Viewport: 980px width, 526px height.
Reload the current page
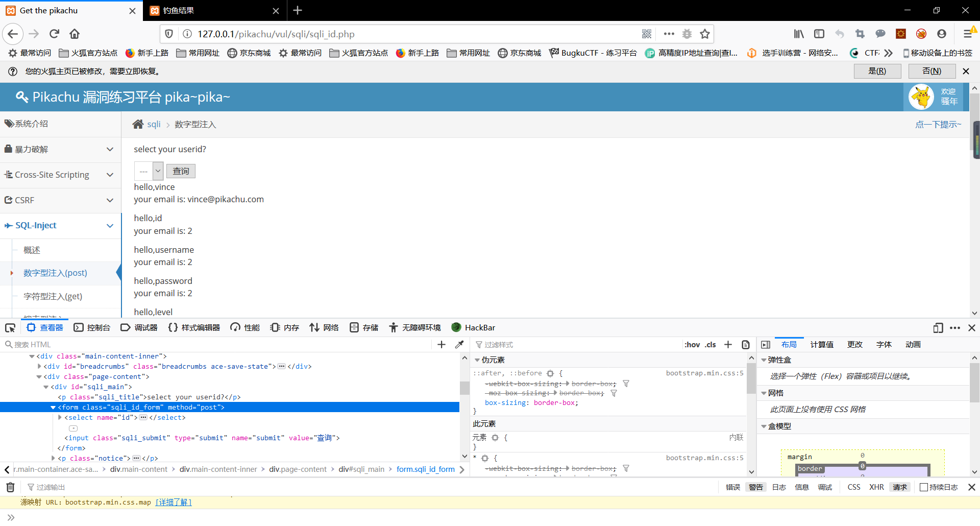(54, 34)
